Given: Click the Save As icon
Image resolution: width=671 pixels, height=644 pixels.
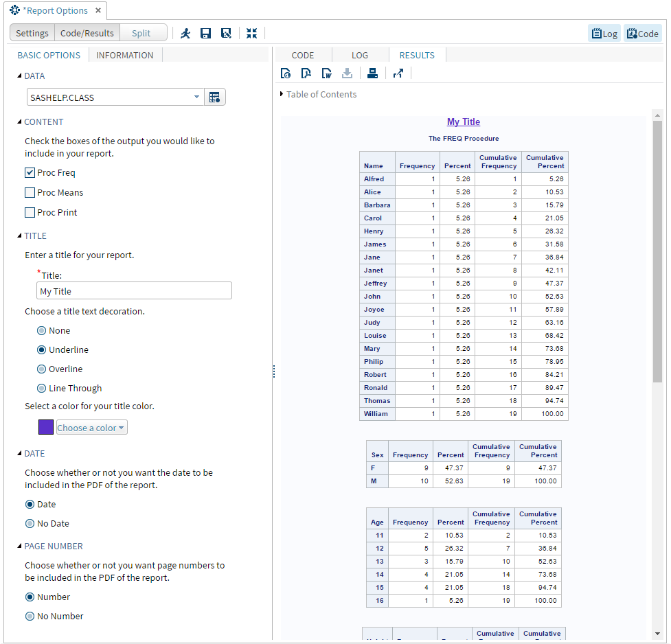Looking at the screenshot, I should [x=226, y=33].
